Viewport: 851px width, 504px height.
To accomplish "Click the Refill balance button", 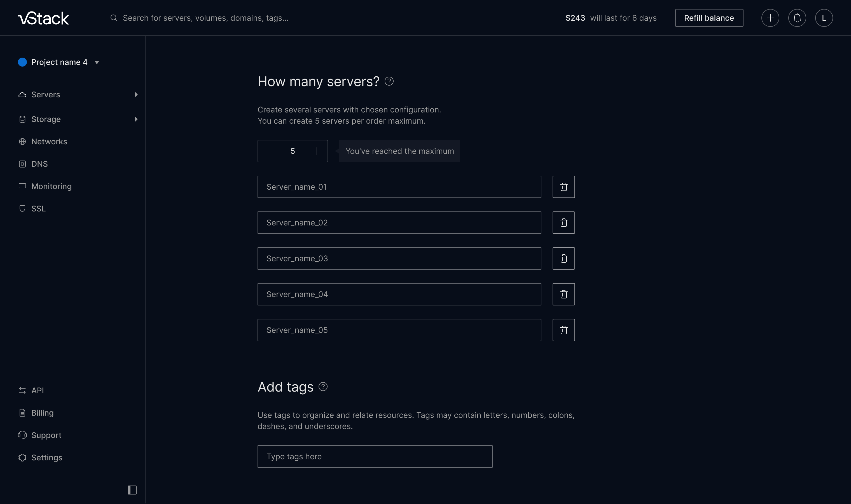I will click(709, 18).
